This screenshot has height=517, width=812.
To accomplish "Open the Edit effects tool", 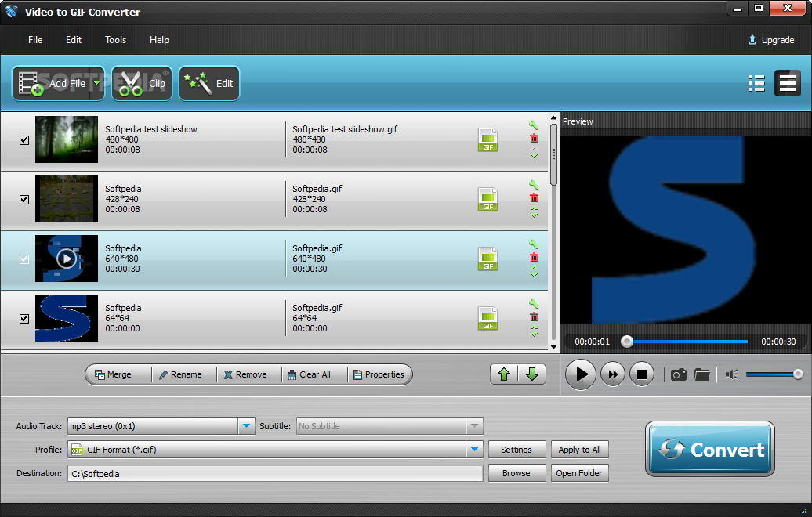I will pyautogui.click(x=209, y=83).
